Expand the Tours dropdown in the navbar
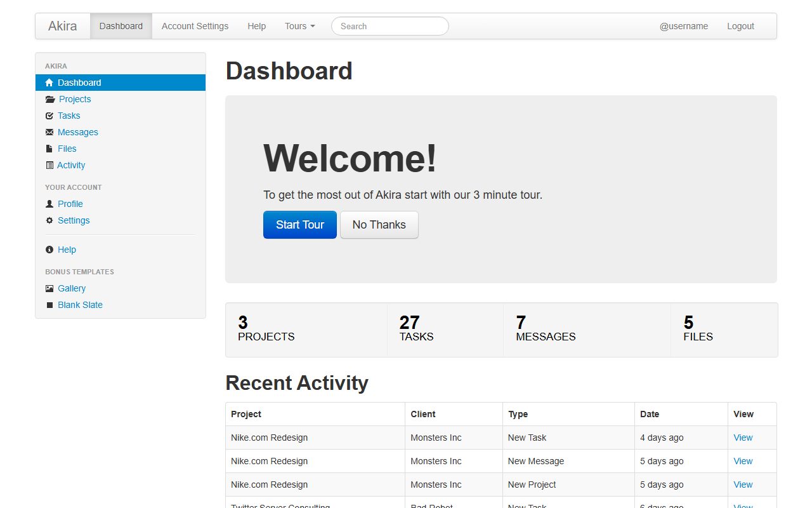The width and height of the screenshot is (812, 508). click(x=300, y=26)
